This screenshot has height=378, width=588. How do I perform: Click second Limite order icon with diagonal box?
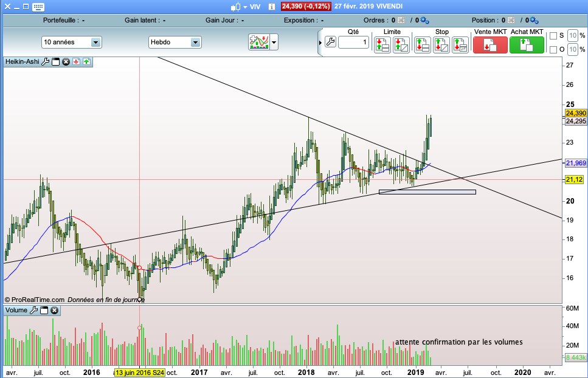coord(401,45)
